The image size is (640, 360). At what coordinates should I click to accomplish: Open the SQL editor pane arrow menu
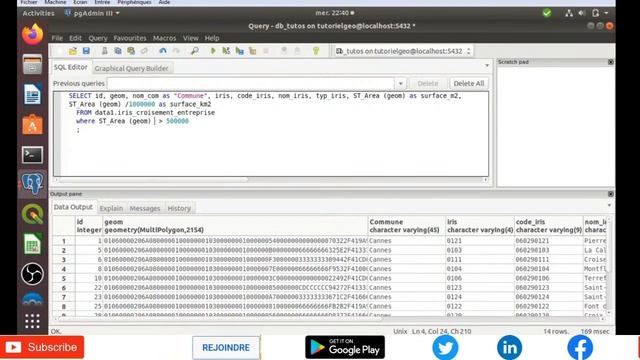point(487,65)
